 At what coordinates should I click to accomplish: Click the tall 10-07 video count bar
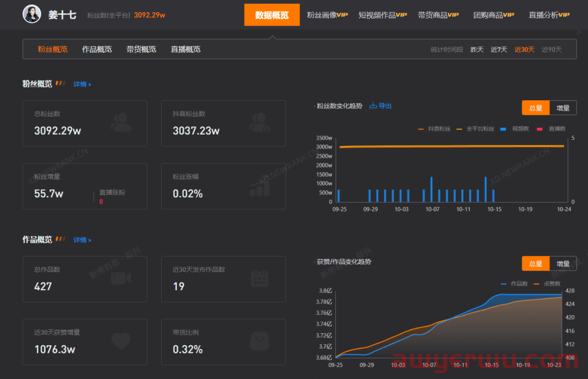coord(431,189)
